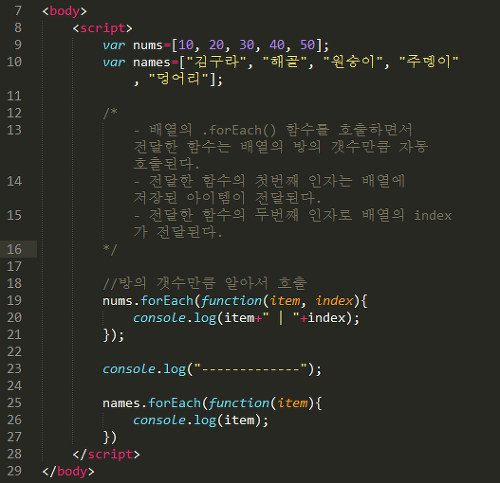
Task: Click log in console.log(item) on line 26
Action: coord(205,420)
